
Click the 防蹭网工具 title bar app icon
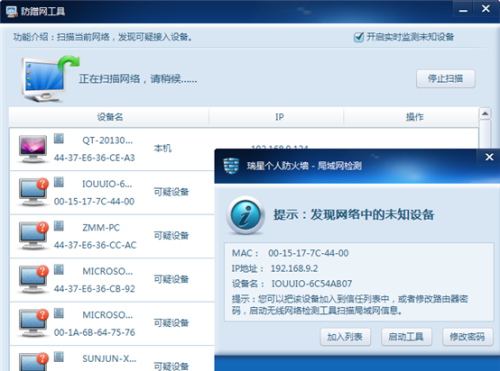[x=12, y=11]
